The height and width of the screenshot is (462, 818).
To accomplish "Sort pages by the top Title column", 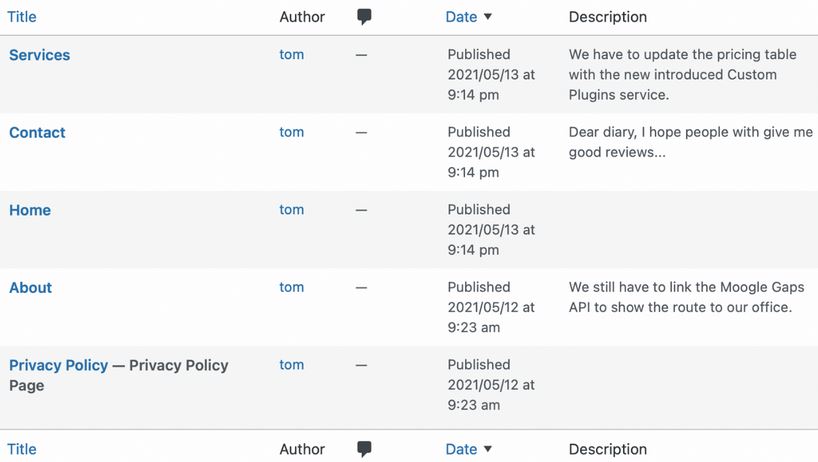I will (22, 17).
